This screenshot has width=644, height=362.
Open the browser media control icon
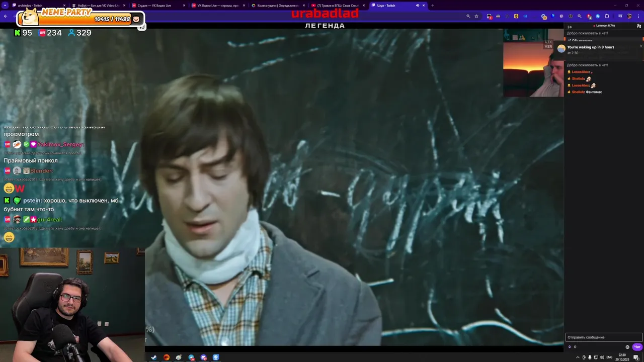tap(620, 16)
